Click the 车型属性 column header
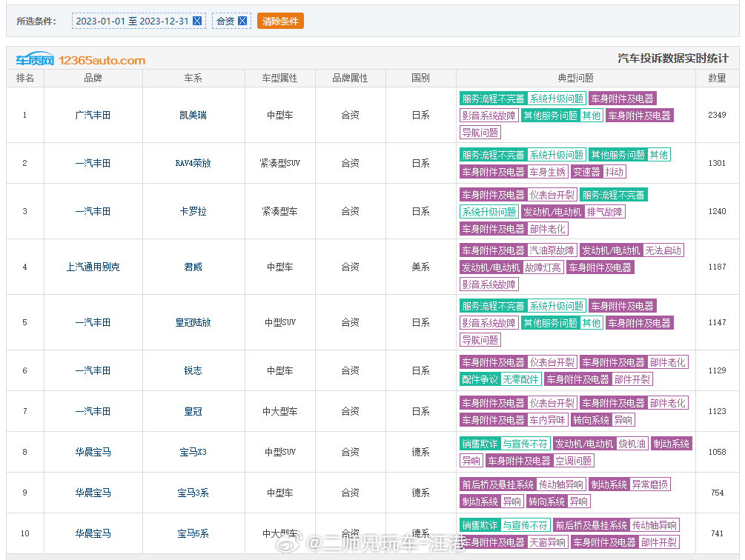 coord(280,78)
